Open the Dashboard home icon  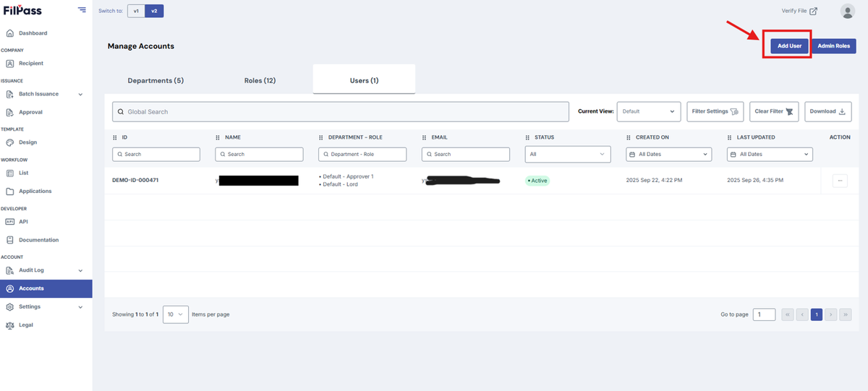[10, 33]
